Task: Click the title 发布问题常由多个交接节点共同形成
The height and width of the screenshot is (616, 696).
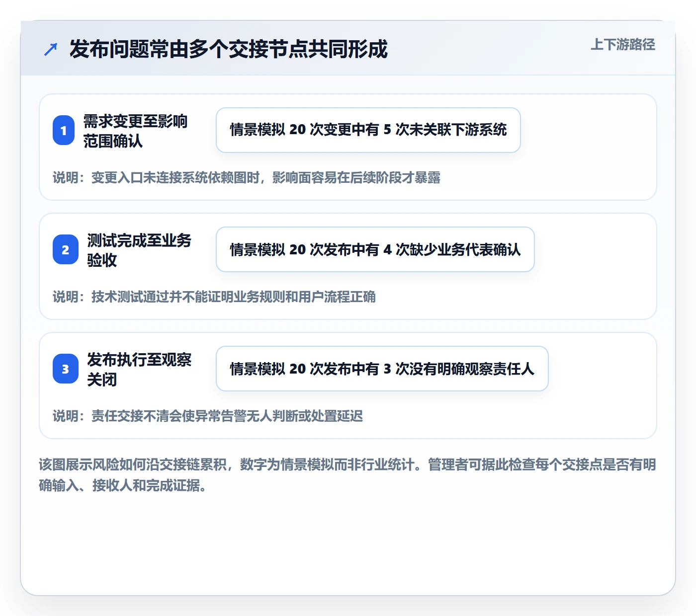Action: pyautogui.click(x=229, y=49)
